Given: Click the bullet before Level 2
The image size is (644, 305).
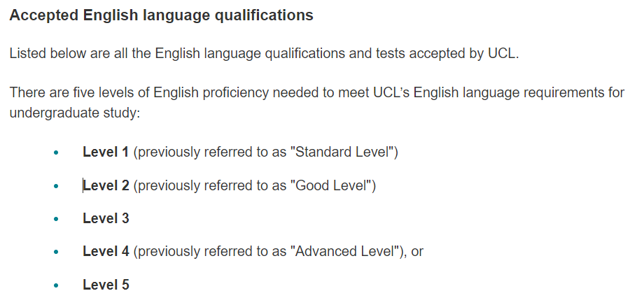Looking at the screenshot, I should pos(56,186).
